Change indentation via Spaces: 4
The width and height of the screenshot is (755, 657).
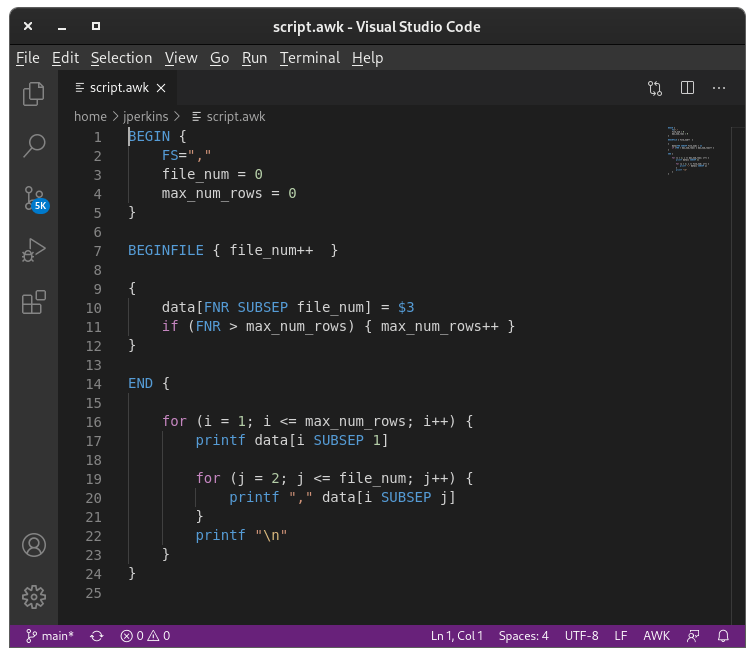tap(523, 636)
